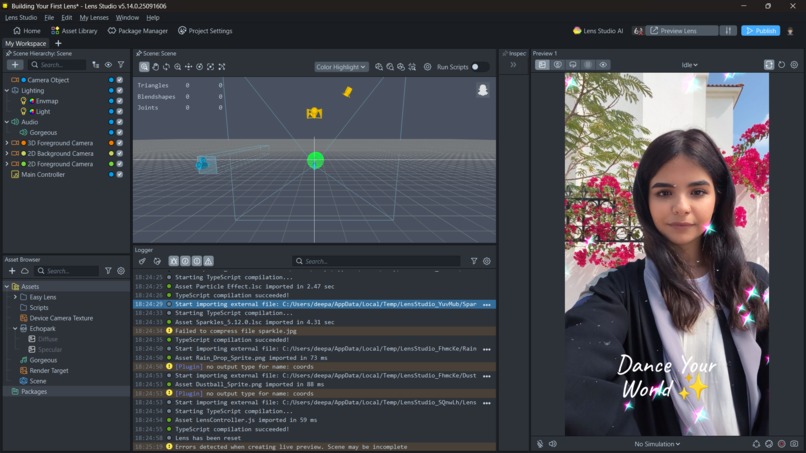
Task: Open Logger settings gear
Action: point(487,261)
